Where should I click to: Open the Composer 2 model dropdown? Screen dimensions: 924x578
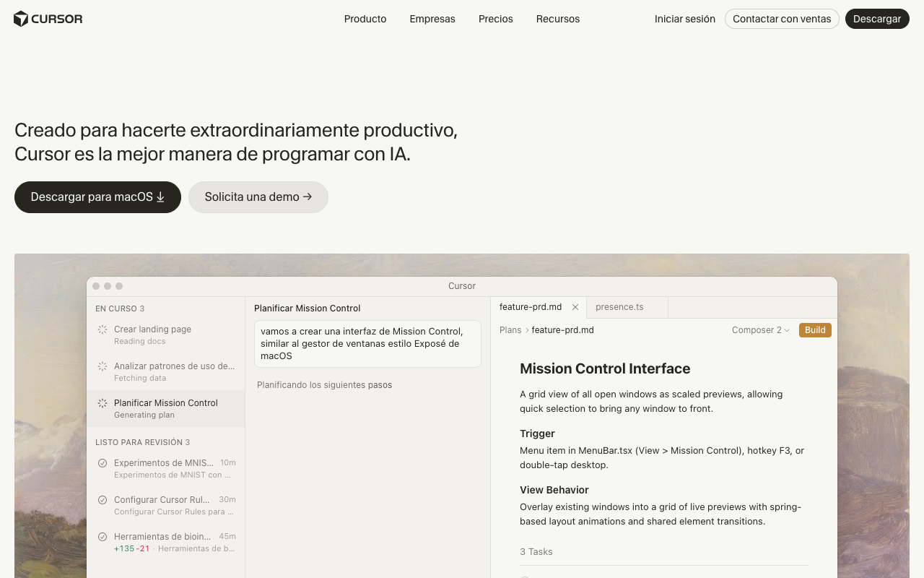pos(760,330)
